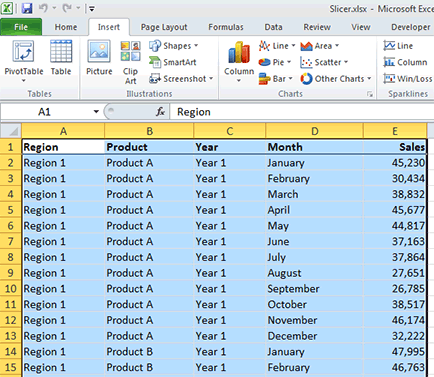Select row 1 header
The height and width of the screenshot is (377, 434).
point(11,147)
